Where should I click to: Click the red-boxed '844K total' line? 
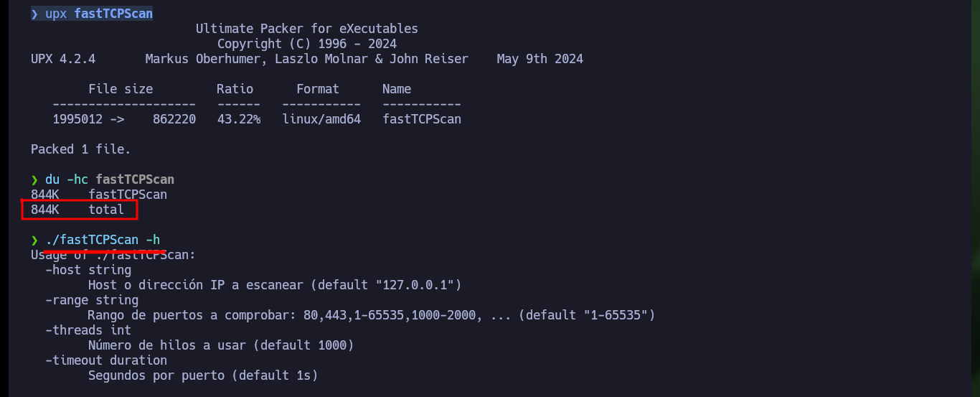(x=77, y=210)
